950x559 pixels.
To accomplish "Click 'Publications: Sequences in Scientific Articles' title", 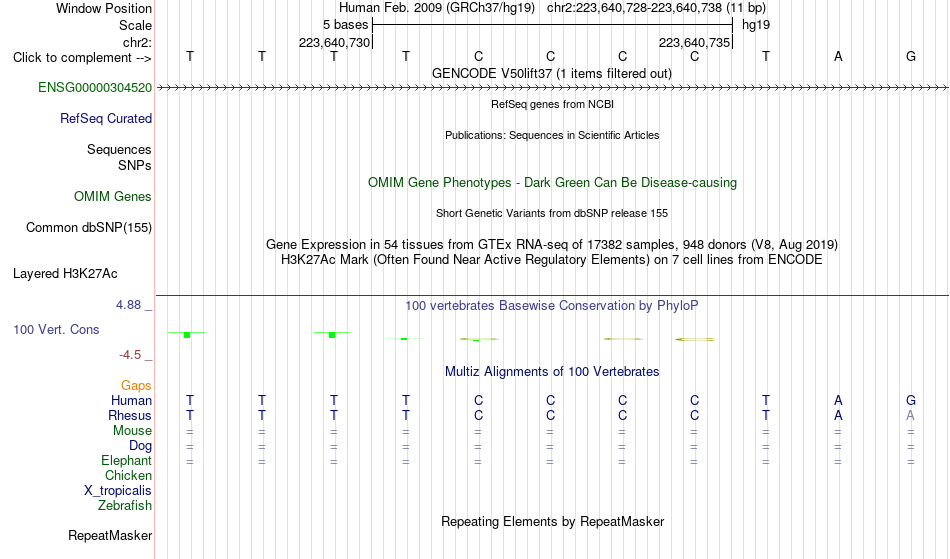I will [552, 135].
